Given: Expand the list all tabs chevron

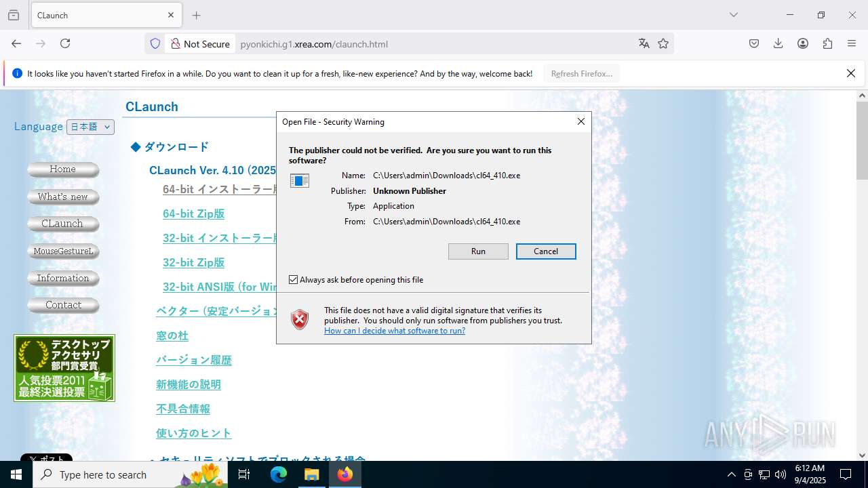Looking at the screenshot, I should (x=733, y=15).
